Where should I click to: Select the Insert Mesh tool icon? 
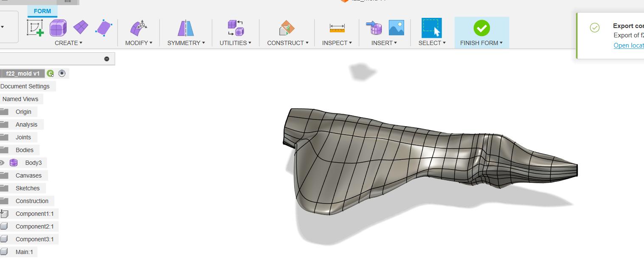[374, 28]
